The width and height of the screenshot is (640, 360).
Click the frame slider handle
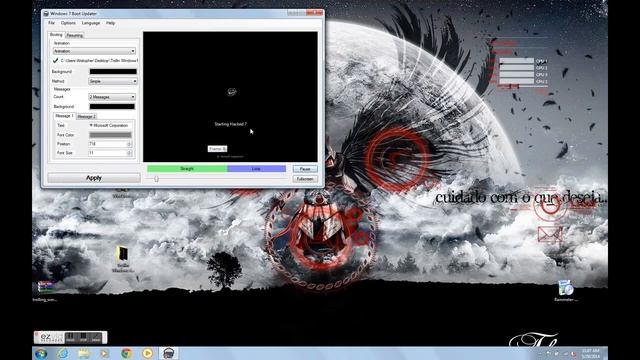tap(156, 179)
